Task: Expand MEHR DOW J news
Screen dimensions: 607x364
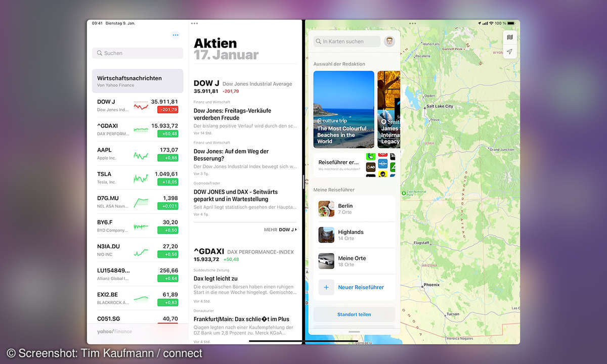Action: 281,230
